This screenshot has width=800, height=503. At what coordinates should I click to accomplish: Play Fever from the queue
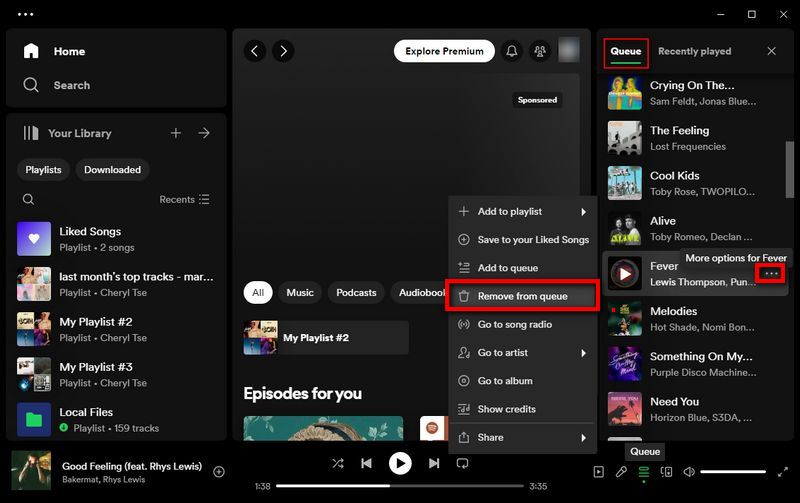click(624, 274)
